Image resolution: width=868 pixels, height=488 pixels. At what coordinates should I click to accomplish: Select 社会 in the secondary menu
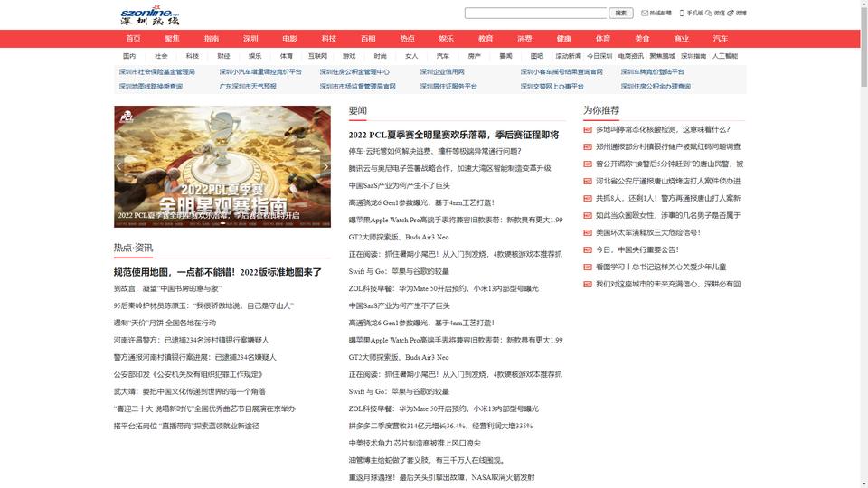[x=161, y=56]
